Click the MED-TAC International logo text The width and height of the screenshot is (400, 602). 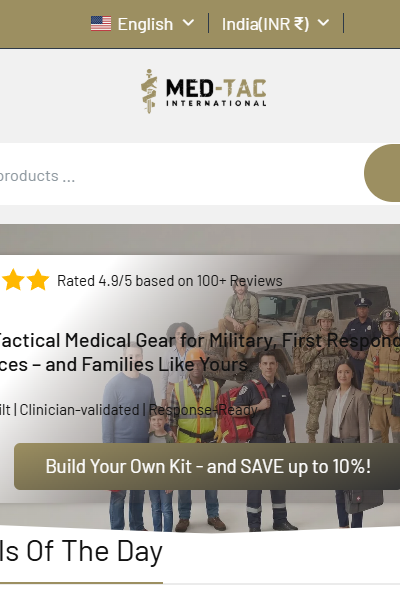216,93
